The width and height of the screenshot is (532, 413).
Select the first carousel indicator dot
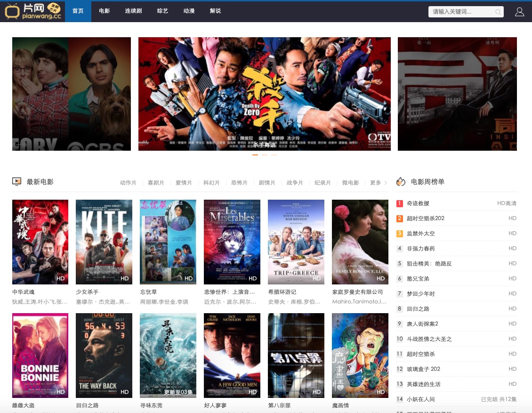click(x=255, y=155)
